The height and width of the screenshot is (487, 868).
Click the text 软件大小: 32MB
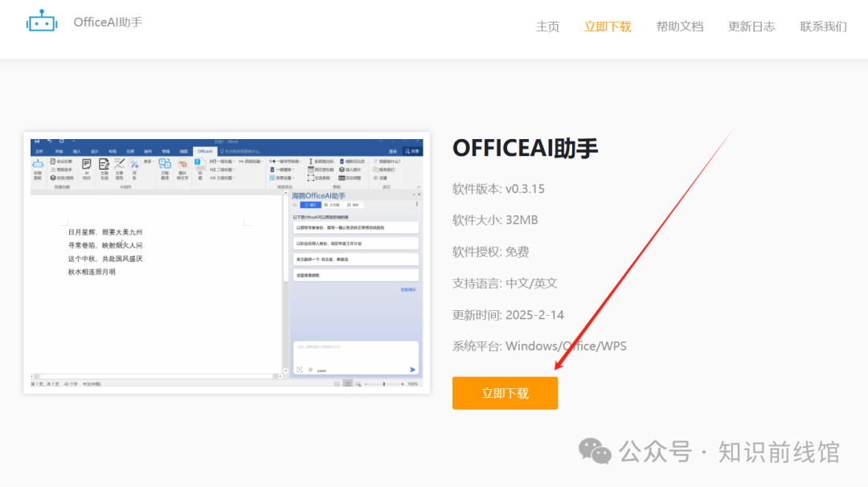(x=495, y=219)
